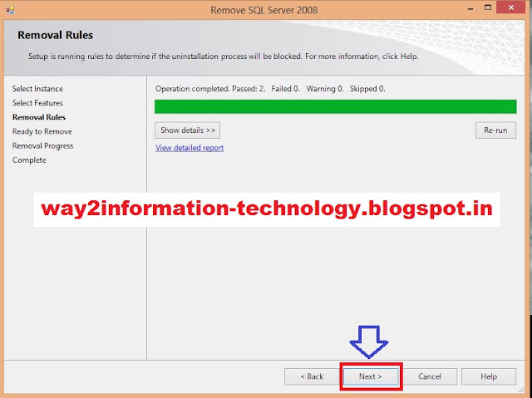Screen dimensions: 532x398
Task: Go Back to previous step
Action: 312,376
